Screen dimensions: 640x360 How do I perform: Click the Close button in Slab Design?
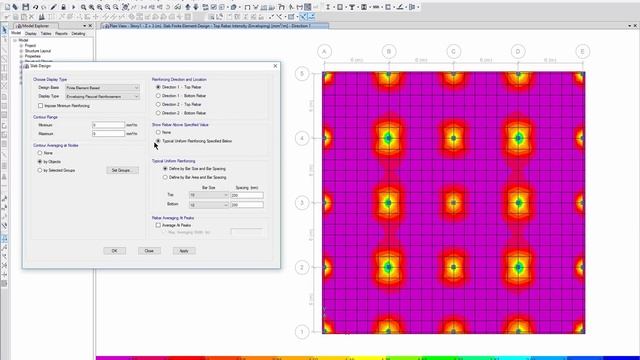pyautogui.click(x=149, y=251)
